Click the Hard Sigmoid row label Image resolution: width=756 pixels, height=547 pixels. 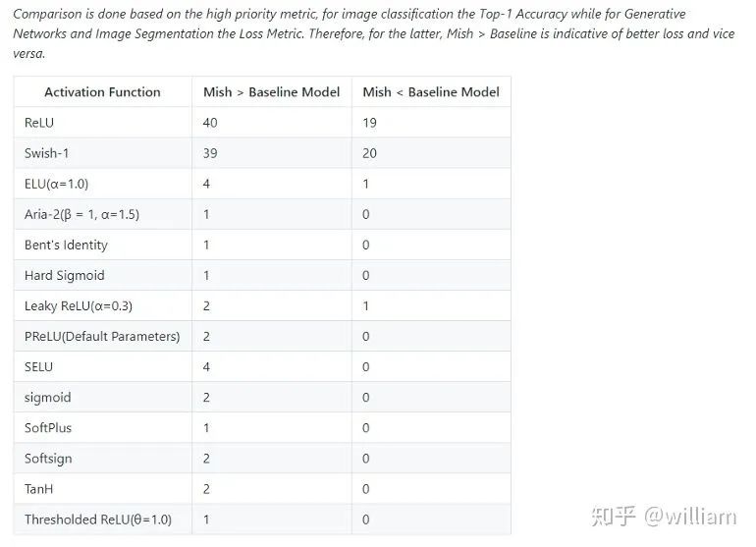pos(64,275)
